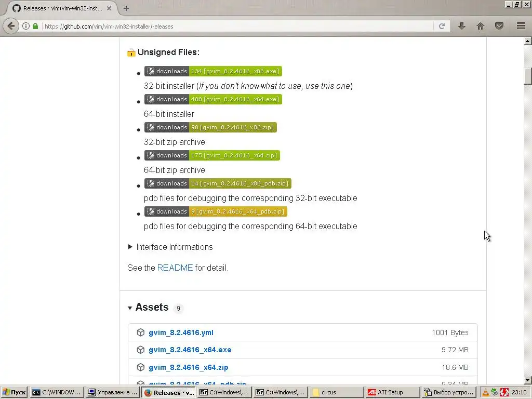Click the Assets count badge 9
Image resolution: width=532 pixels, height=399 pixels.
click(178, 309)
